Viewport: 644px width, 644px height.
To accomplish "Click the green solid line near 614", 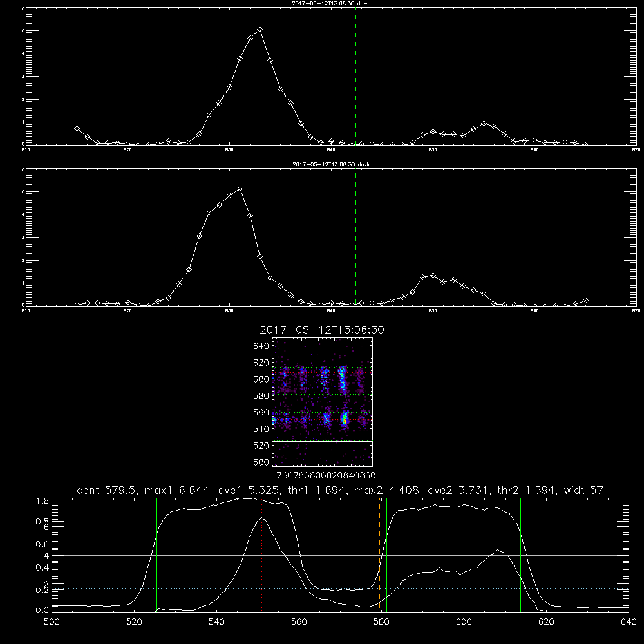I will [x=520, y=555].
